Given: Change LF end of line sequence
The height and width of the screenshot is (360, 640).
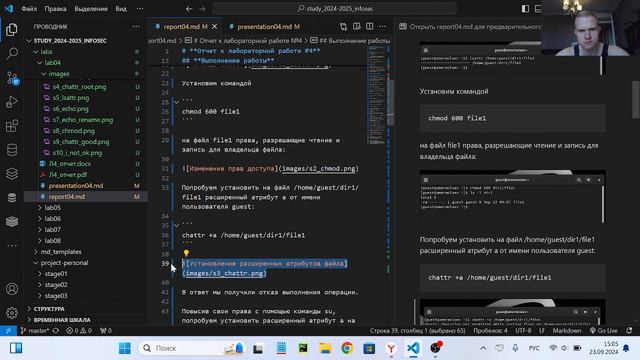Looking at the screenshot, I should coord(542,331).
